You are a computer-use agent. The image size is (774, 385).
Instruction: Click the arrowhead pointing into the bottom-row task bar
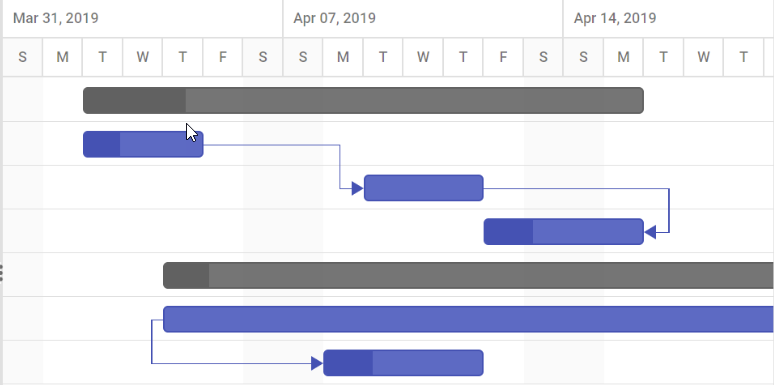click(x=317, y=363)
